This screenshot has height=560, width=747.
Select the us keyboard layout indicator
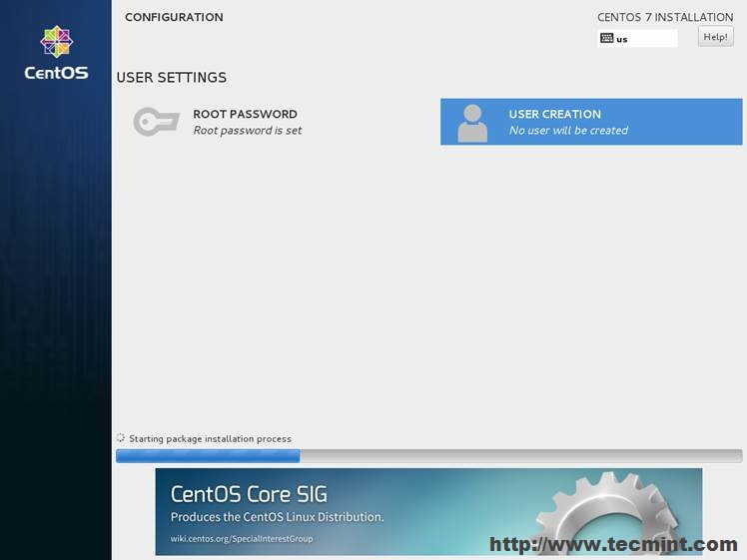[x=637, y=39]
